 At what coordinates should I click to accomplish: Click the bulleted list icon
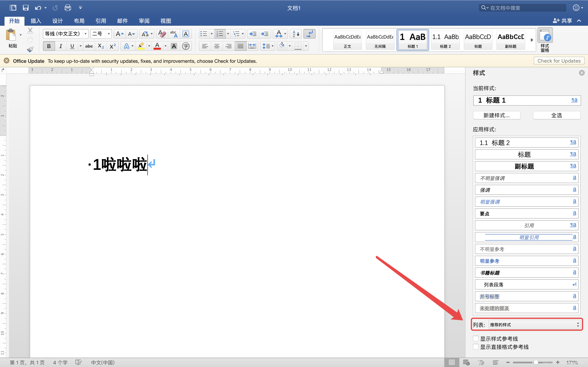[204, 34]
